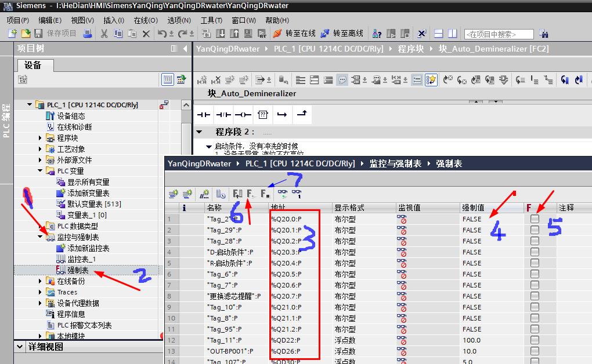The image size is (592, 364).
Task: Open 强制表 in the project tree
Action: (78, 270)
